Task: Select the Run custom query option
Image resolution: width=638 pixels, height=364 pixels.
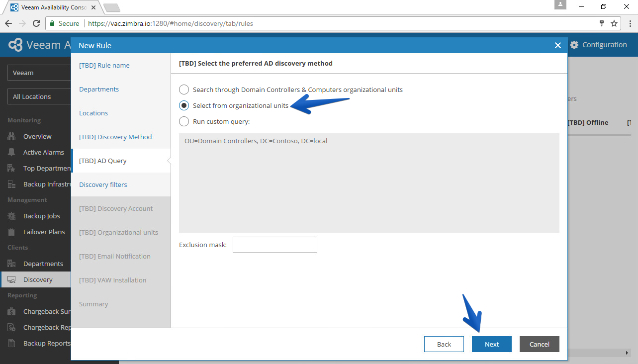Action: click(x=184, y=121)
